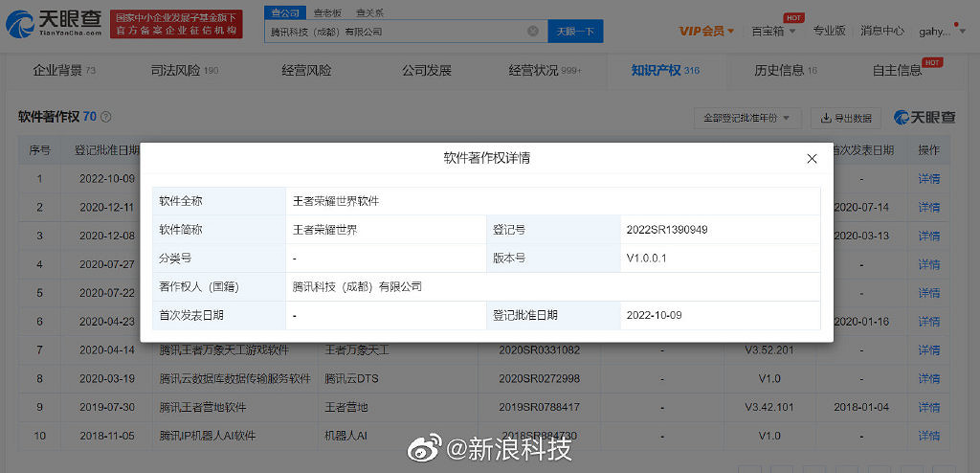Viewport: 980px width, 473px height.
Task: Open 详情 for row 4 dated 2020-07-27
Action: point(928,264)
